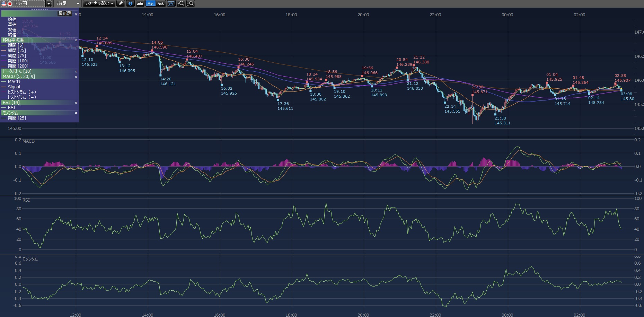Click the 期間 [200] moving average color line

pos(4,66)
